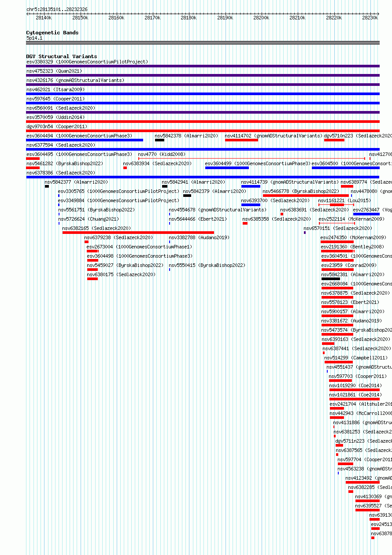The width and height of the screenshot is (392, 555).
Task: Click esv2673004 Phase1 variant label
Action: (140, 247)
